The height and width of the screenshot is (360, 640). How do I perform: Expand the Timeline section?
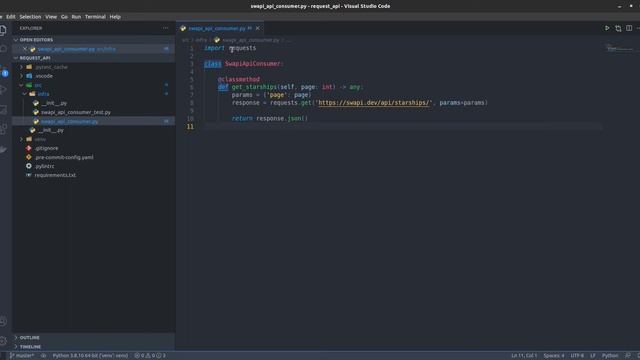click(x=93, y=347)
